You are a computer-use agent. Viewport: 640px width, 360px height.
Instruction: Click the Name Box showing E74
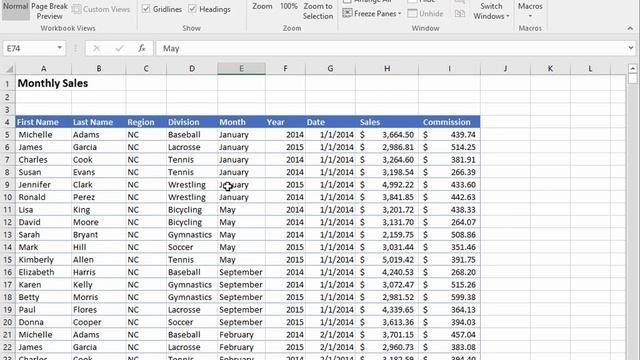(29, 48)
